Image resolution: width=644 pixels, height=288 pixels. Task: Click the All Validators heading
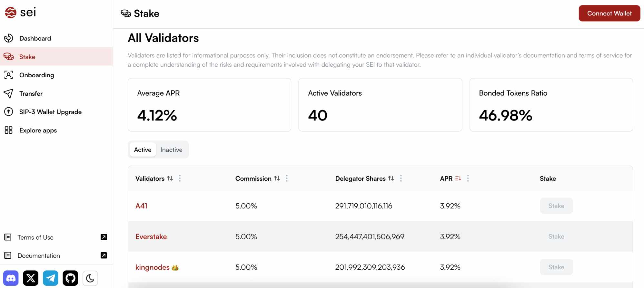[x=163, y=38]
